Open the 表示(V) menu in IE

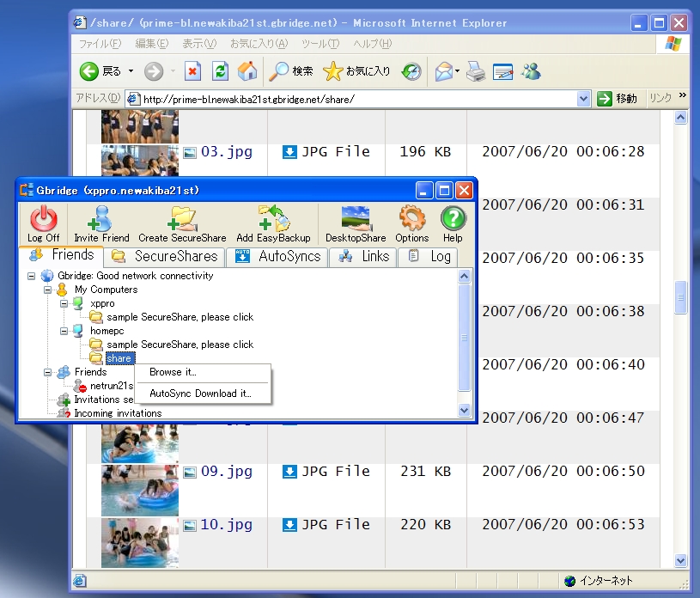(199, 44)
